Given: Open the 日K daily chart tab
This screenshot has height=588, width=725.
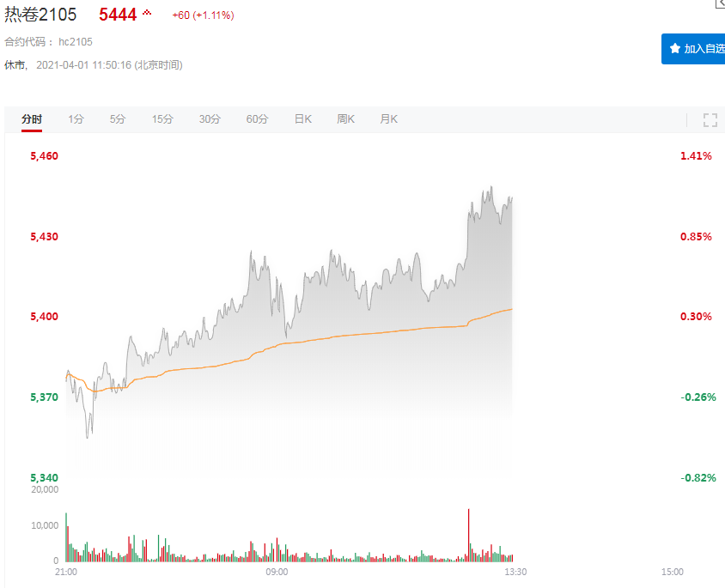Looking at the screenshot, I should point(302,119).
